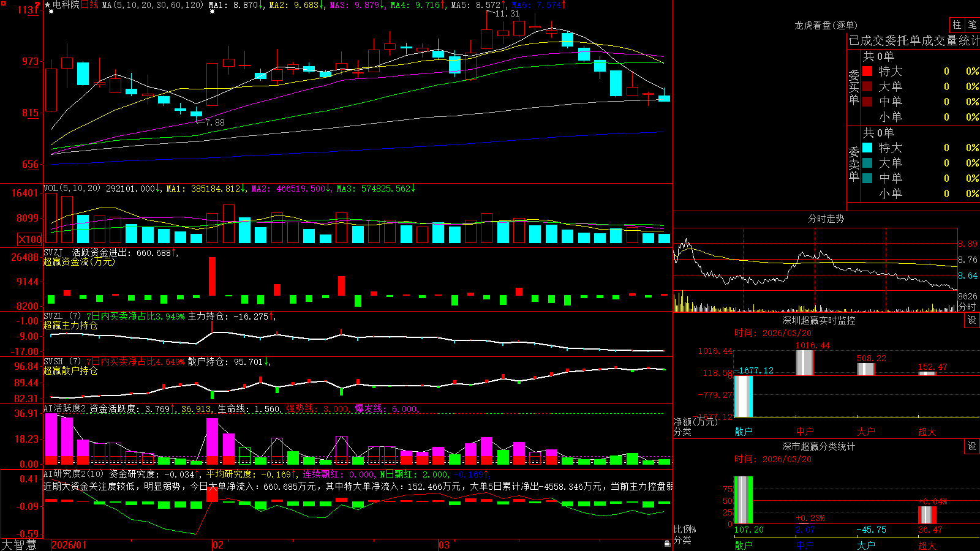
Task: Select 散户 category in 实时监控 chart
Action: coord(744,432)
